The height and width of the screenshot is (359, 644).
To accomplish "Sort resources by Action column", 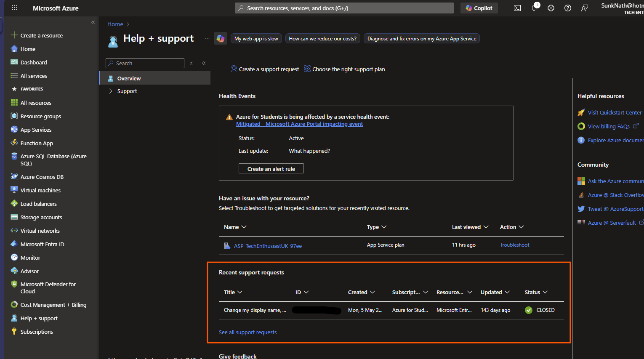I will [x=512, y=227].
